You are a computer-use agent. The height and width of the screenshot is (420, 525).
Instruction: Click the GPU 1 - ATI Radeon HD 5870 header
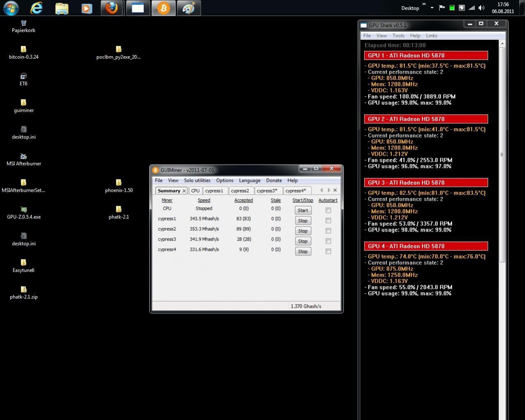[426, 55]
